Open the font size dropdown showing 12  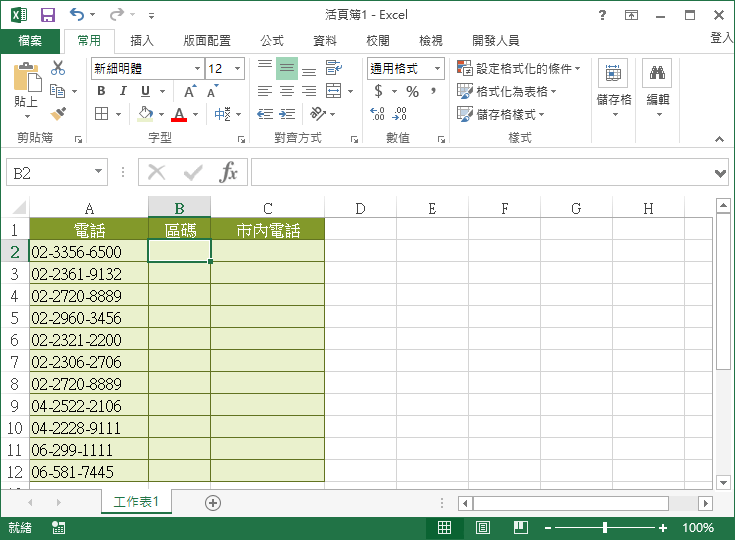click(238, 68)
